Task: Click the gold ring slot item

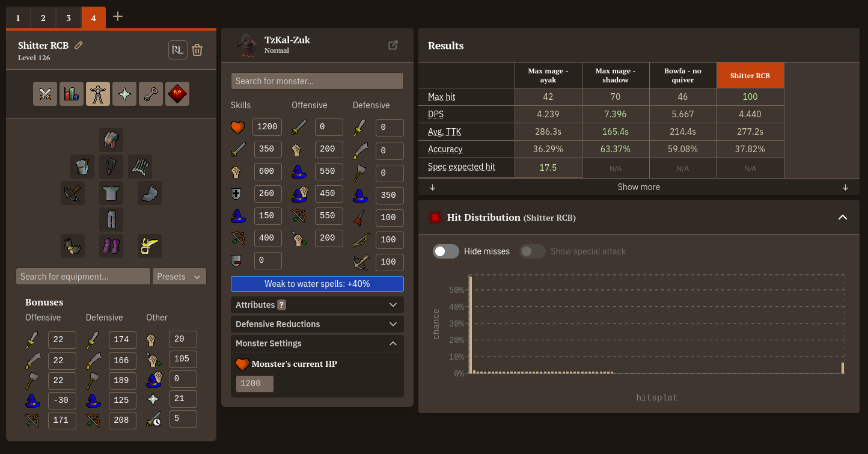Action: click(x=150, y=246)
